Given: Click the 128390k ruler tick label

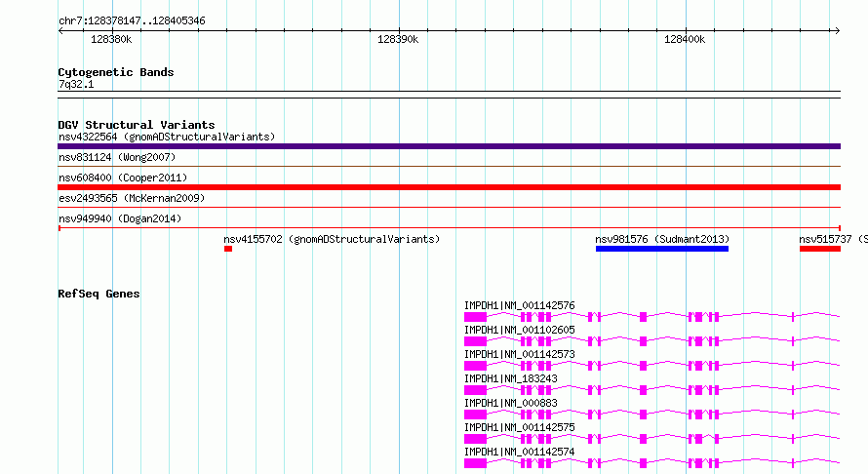Looking at the screenshot, I should [x=398, y=39].
